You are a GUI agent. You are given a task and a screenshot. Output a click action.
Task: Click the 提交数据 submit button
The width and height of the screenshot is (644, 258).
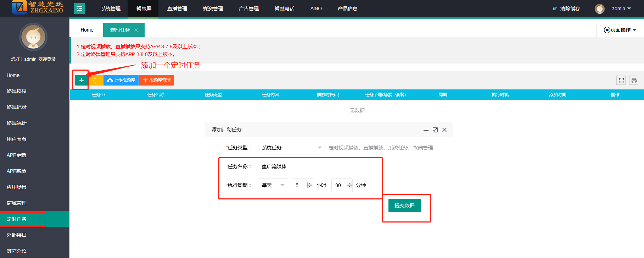[404, 205]
